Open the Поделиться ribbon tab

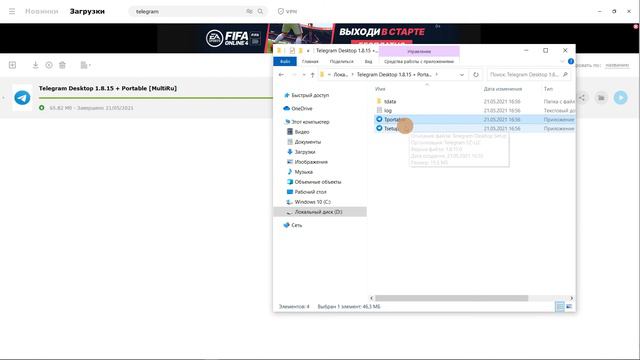pos(342,61)
